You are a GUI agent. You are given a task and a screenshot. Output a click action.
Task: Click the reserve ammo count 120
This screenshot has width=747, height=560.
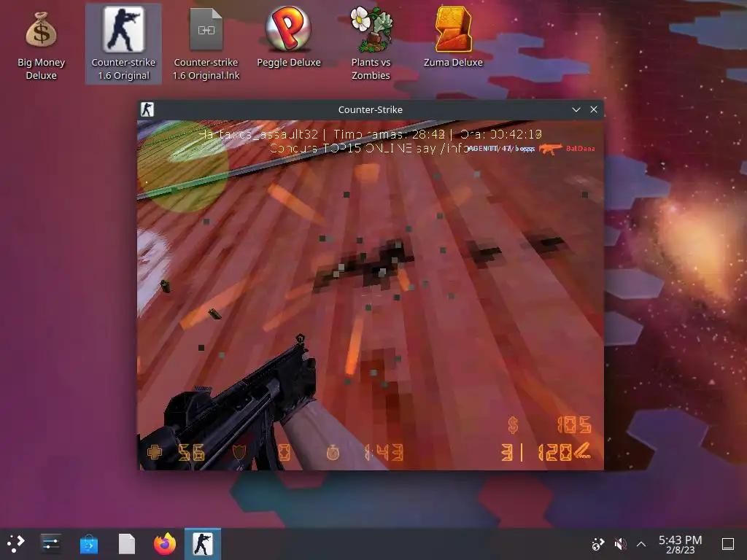click(555, 452)
